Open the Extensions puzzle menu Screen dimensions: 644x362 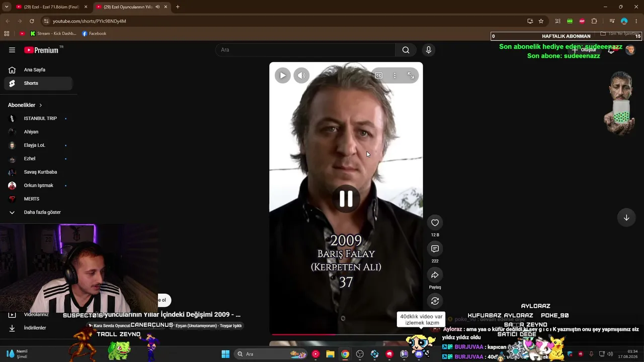tap(594, 21)
